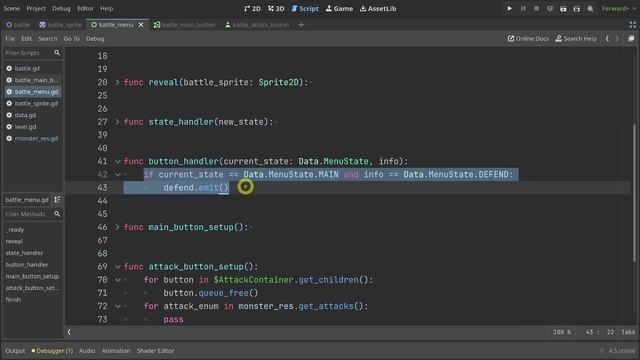This screenshot has height=360, width=640.
Task: Switch to the Script workspace
Action: 305,9
